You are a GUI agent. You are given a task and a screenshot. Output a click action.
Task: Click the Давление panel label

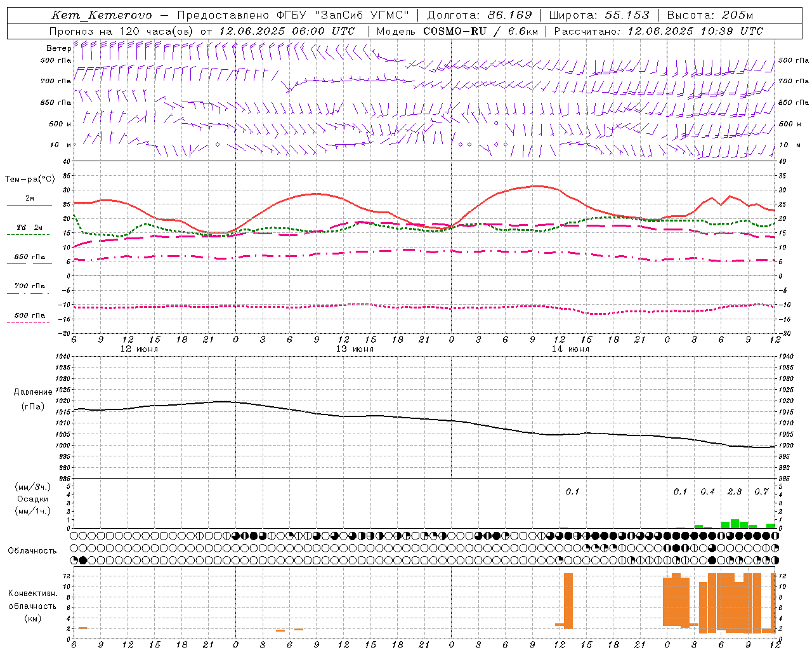[33, 392]
